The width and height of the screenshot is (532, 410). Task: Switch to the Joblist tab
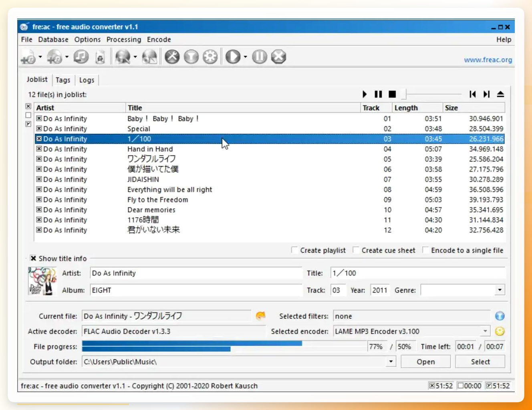37,79
